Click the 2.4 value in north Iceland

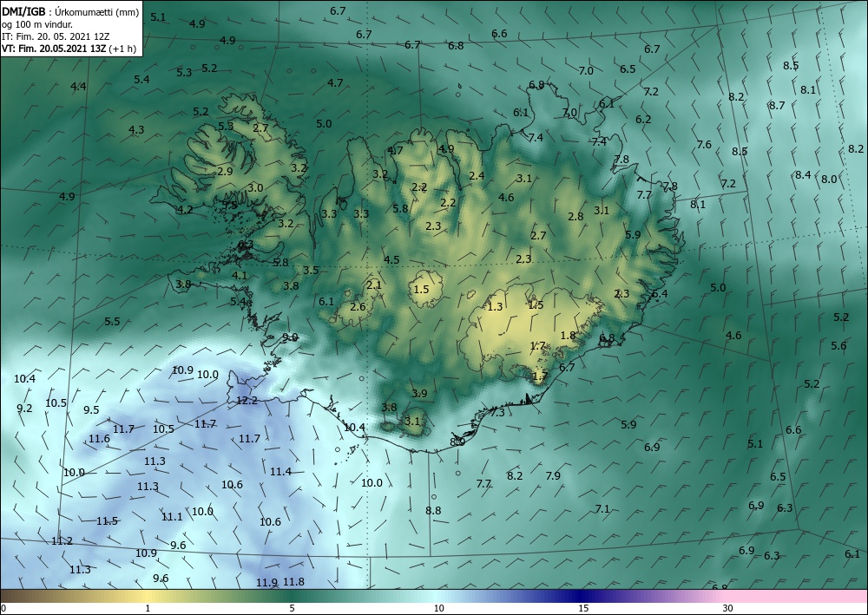[x=477, y=176]
